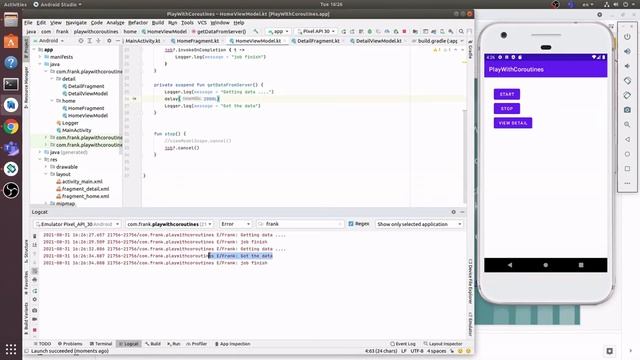Viewport: 640px width, 360px height.
Task: Click the Clear logcat trash icon
Action: click(35, 236)
